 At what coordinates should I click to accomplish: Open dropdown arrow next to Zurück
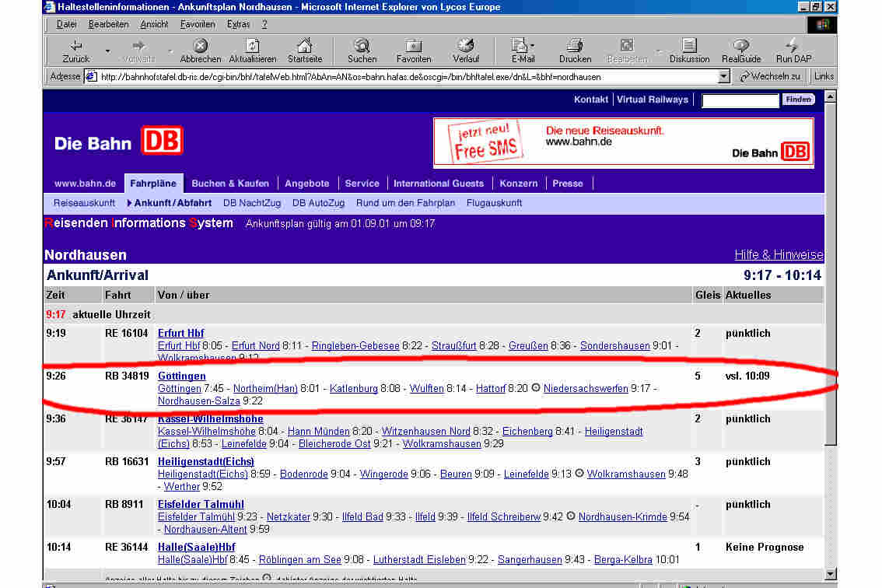click(x=107, y=51)
